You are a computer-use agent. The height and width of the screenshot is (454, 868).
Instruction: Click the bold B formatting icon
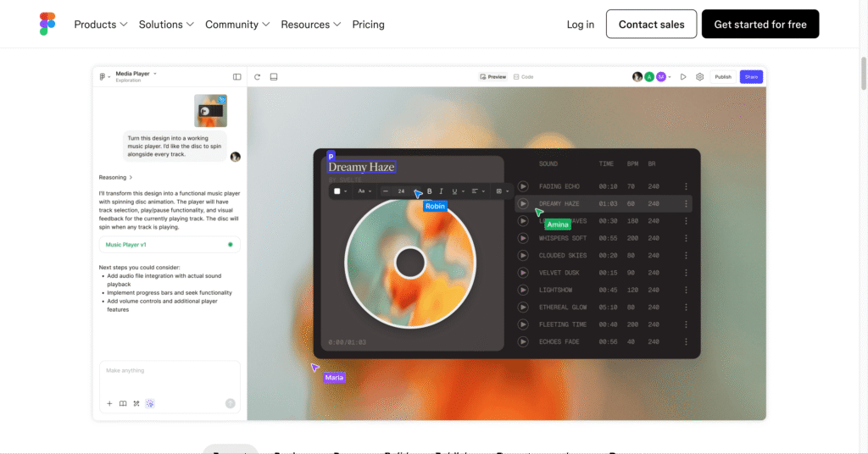pos(430,191)
